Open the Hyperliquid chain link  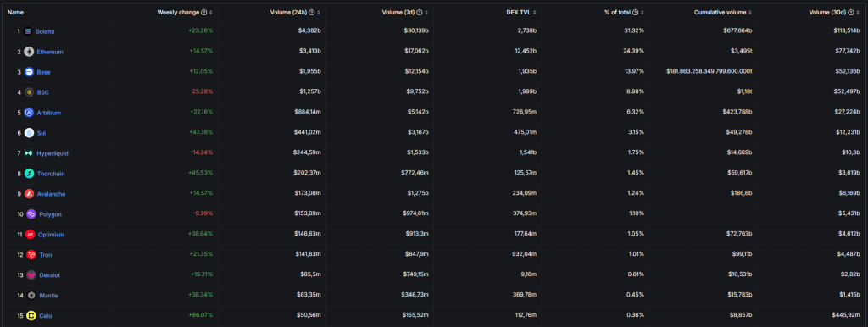pos(53,153)
